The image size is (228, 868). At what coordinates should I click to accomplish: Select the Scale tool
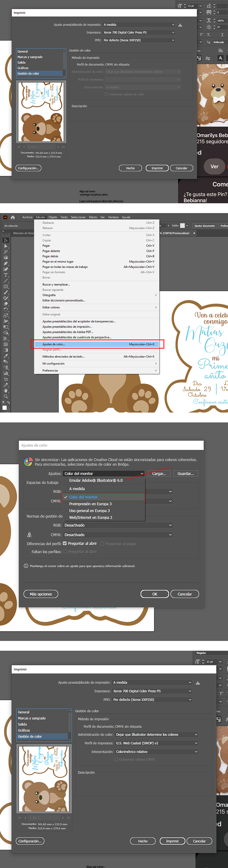6,315
